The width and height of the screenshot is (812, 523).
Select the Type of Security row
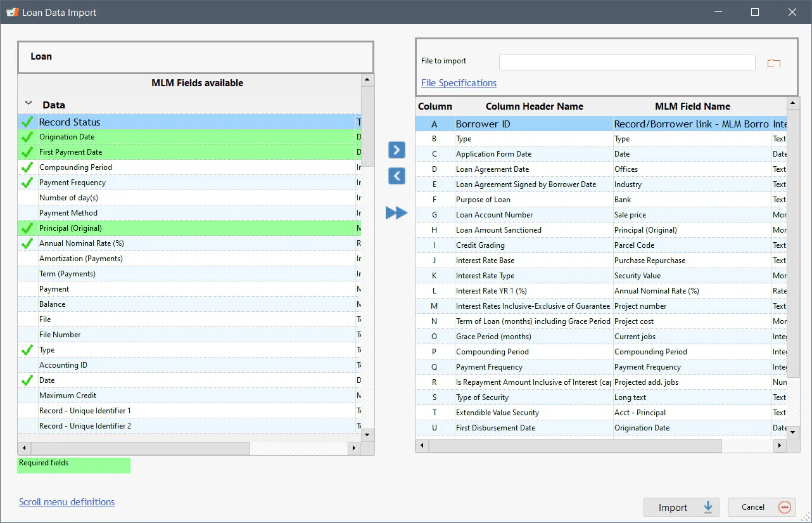coord(601,397)
